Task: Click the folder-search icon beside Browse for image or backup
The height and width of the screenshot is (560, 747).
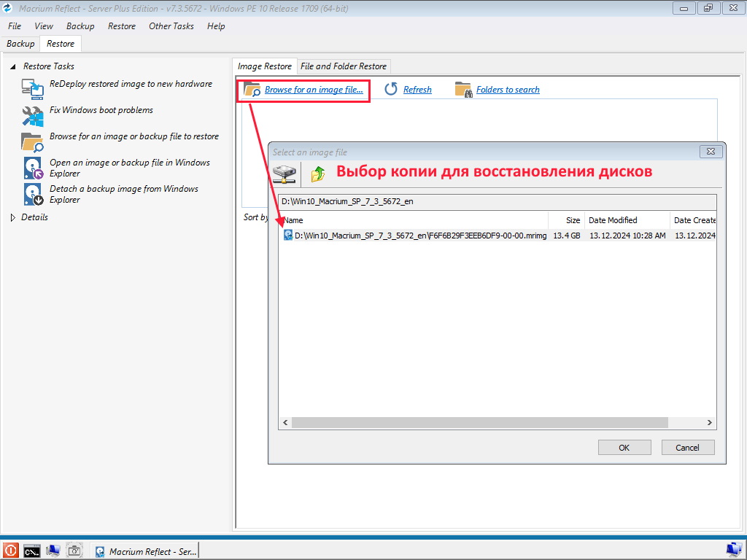Action: point(32,141)
